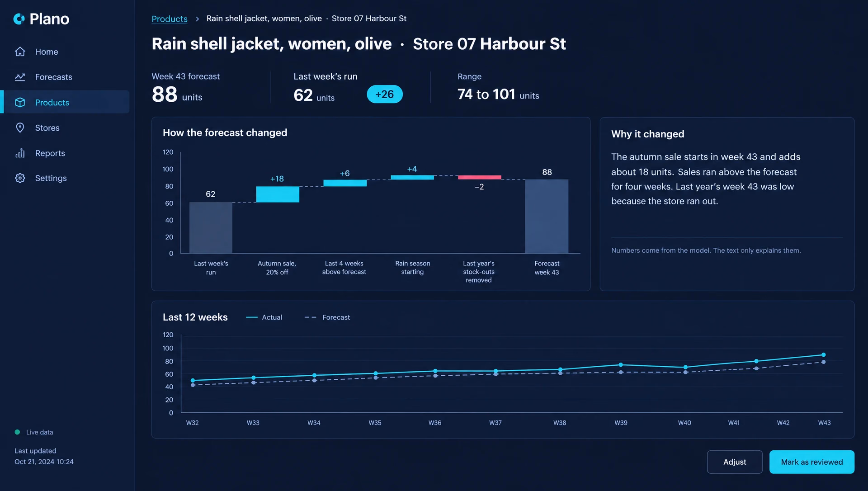The height and width of the screenshot is (491, 868).
Task: Click the Plano logo icon
Action: (x=19, y=19)
